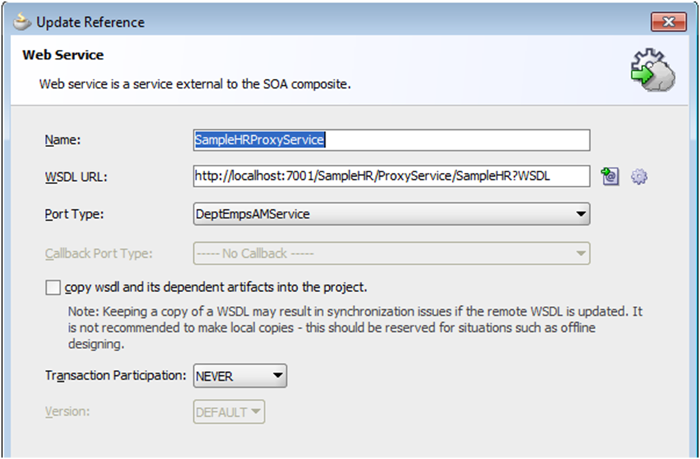Screen dimensions: 700x459
Task: Click the gear icon next to WSDL URL
Action: tap(639, 177)
